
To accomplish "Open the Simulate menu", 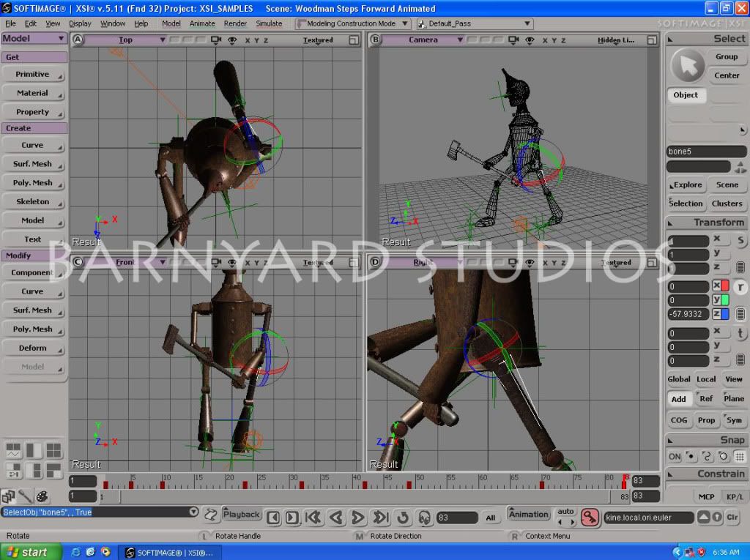I will [x=269, y=23].
